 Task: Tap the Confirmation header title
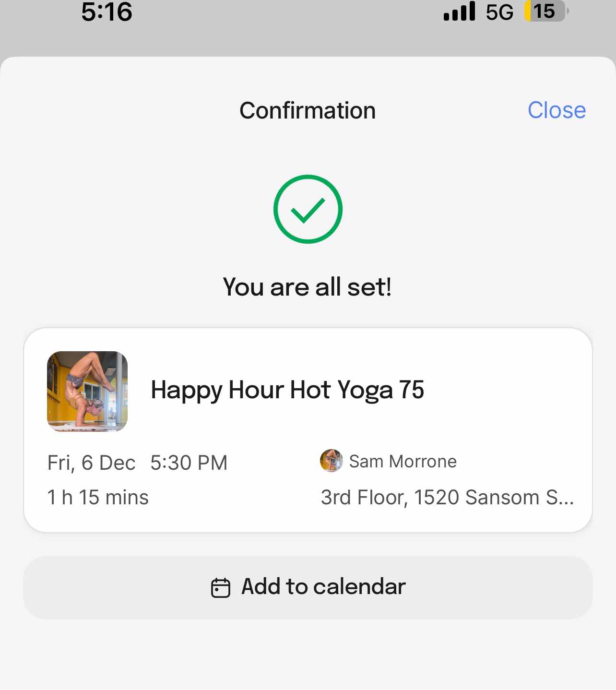click(x=308, y=111)
